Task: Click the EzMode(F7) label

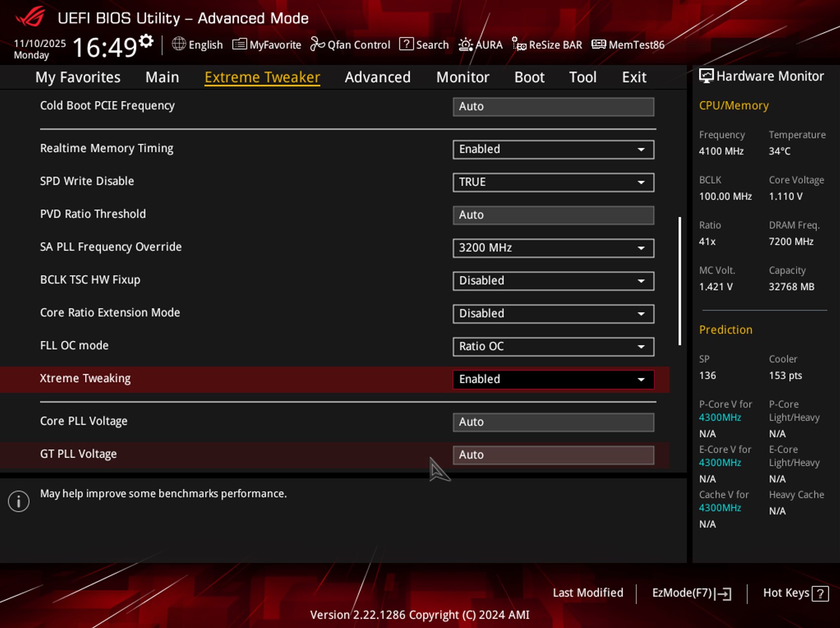Action: click(x=682, y=593)
